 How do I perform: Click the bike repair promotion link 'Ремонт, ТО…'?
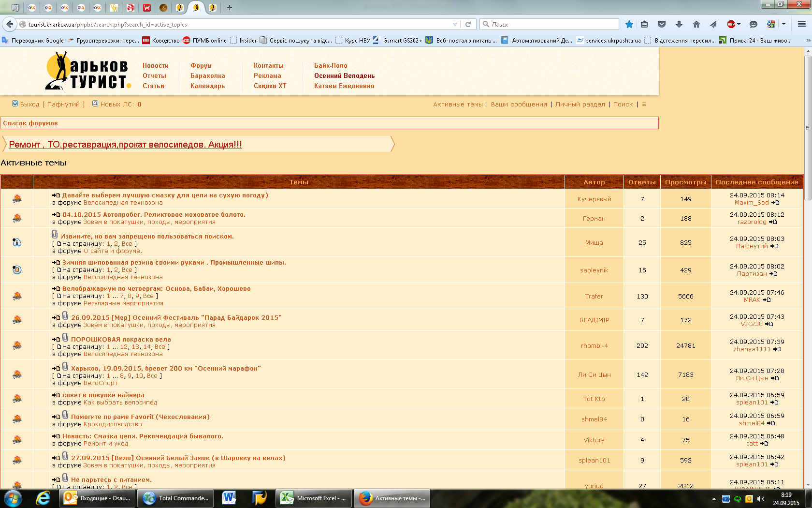(x=125, y=144)
